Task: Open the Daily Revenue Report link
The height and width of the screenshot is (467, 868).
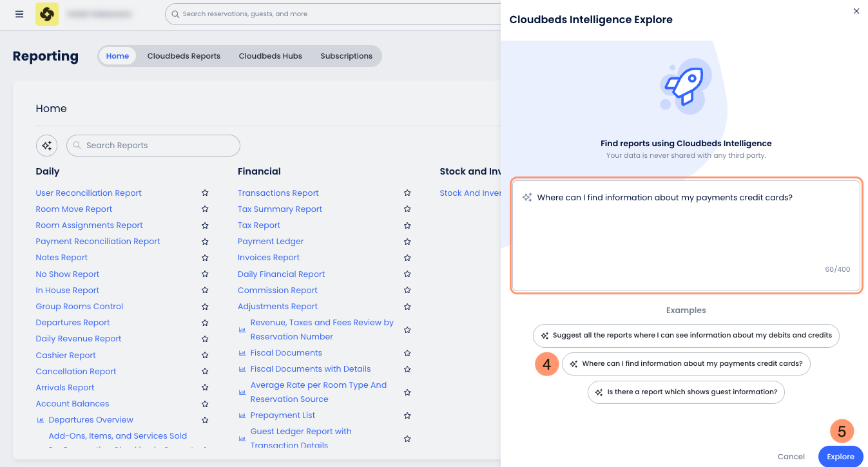Action: click(x=79, y=339)
